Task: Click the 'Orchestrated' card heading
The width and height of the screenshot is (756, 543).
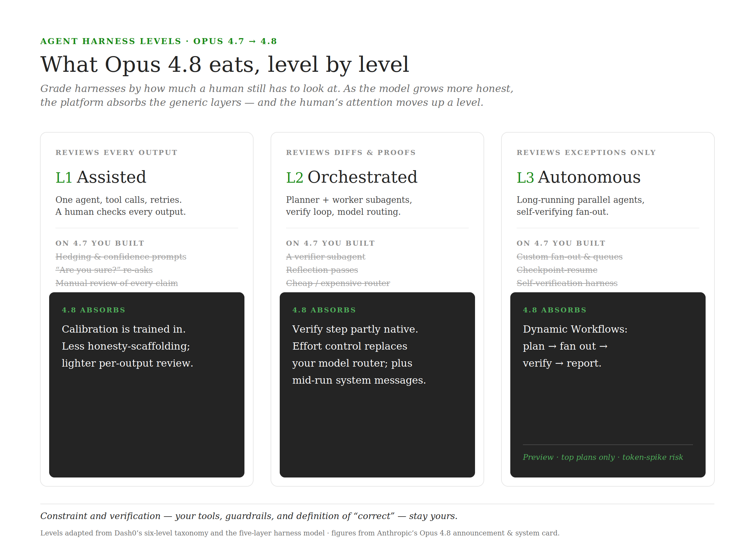Action: 362,177
